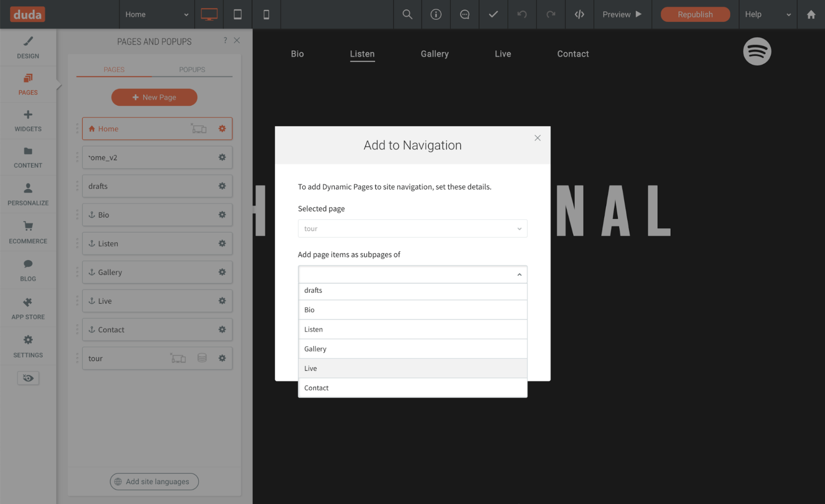Image resolution: width=825 pixels, height=504 pixels.
Task: Toggle the sidebar eye visibility button
Action: click(28, 378)
